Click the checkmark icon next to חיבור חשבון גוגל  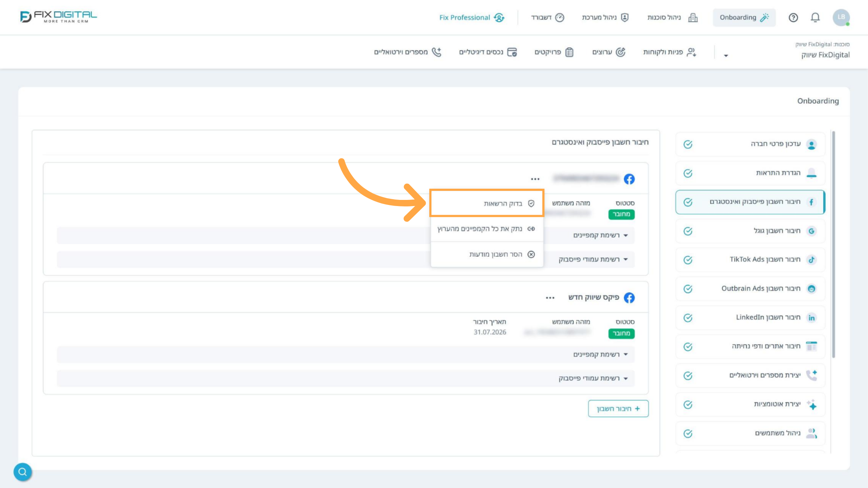tap(688, 231)
